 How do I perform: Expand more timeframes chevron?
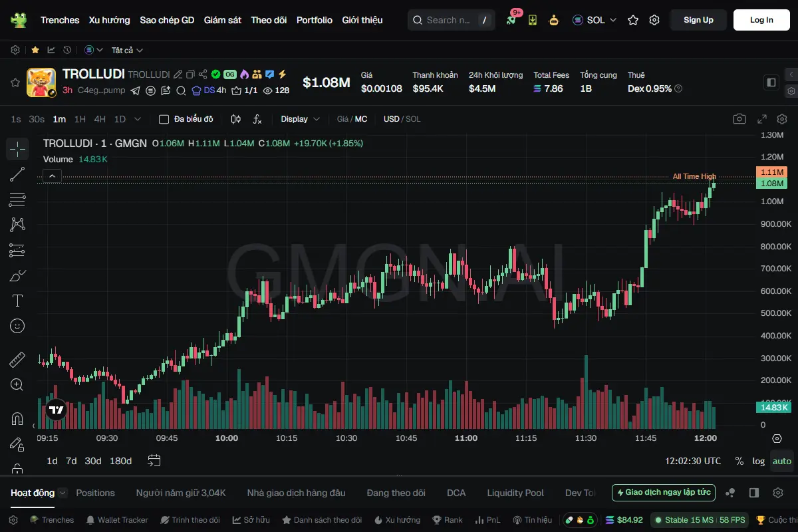point(138,119)
